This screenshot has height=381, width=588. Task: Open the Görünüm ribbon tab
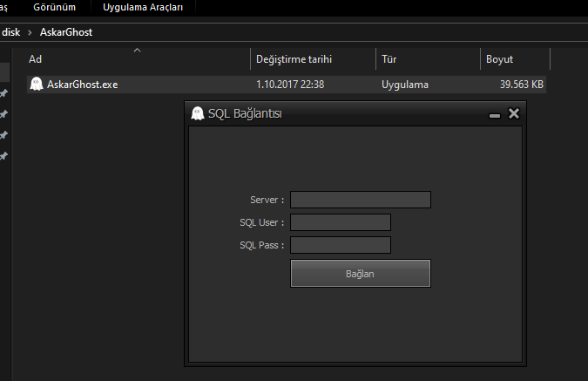click(x=54, y=7)
